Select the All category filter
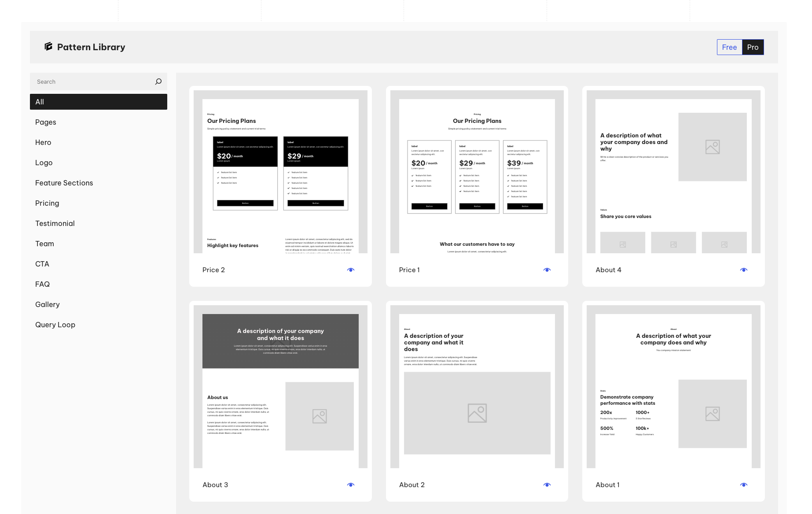 click(x=99, y=102)
